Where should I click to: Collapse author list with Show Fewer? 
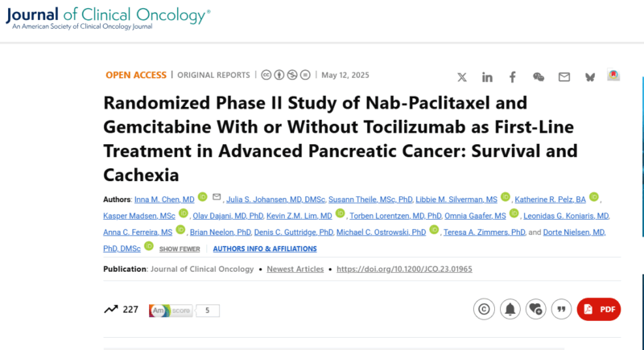coord(180,249)
